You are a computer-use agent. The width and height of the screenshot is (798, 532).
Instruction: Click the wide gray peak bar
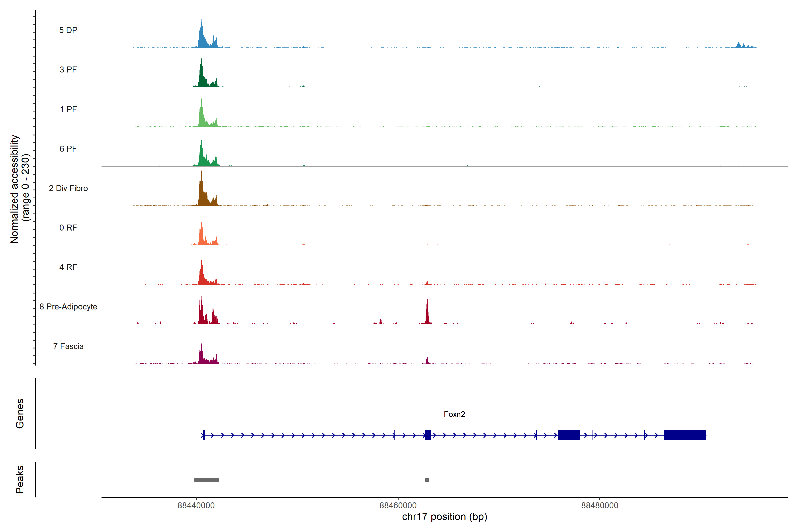pos(207,480)
